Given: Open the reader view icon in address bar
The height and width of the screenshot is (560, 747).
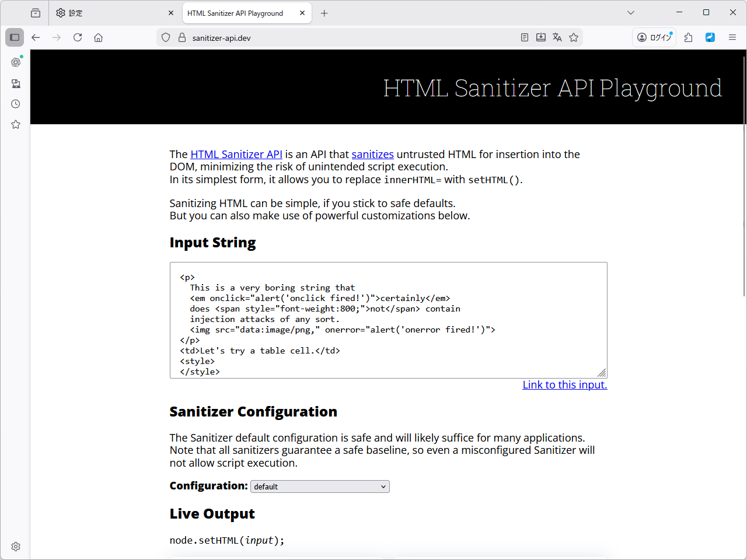Looking at the screenshot, I should click(x=524, y=37).
